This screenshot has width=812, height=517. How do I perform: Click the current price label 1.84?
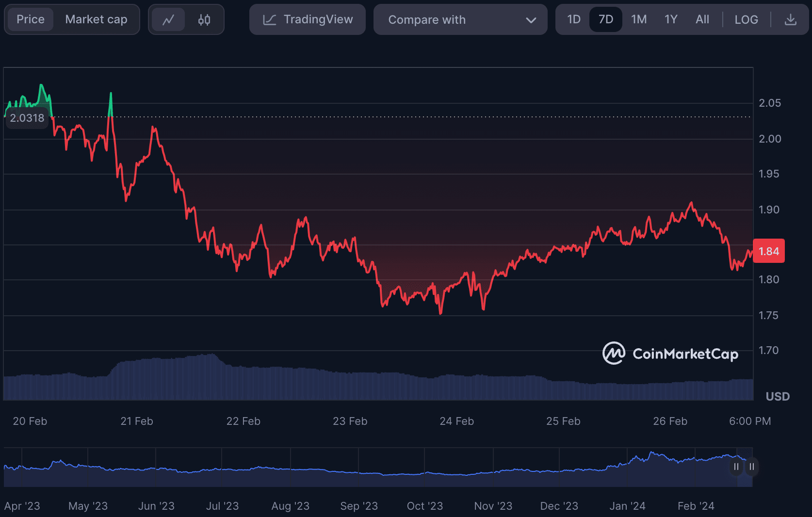click(x=769, y=251)
